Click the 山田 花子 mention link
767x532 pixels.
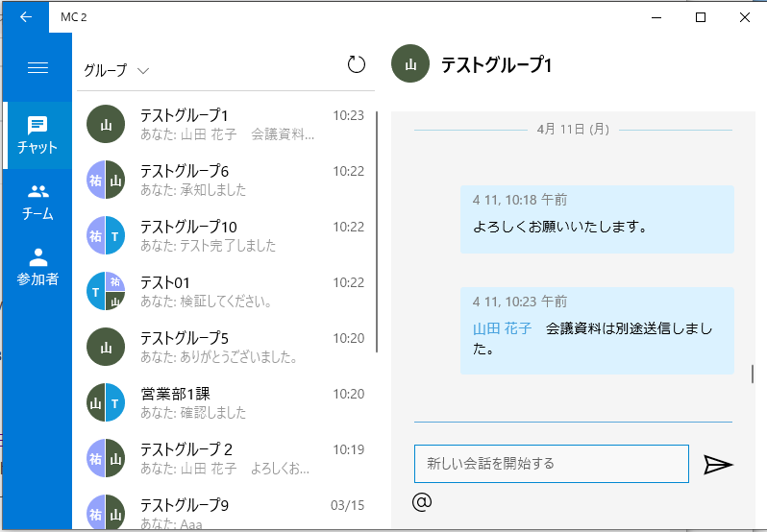point(502,328)
